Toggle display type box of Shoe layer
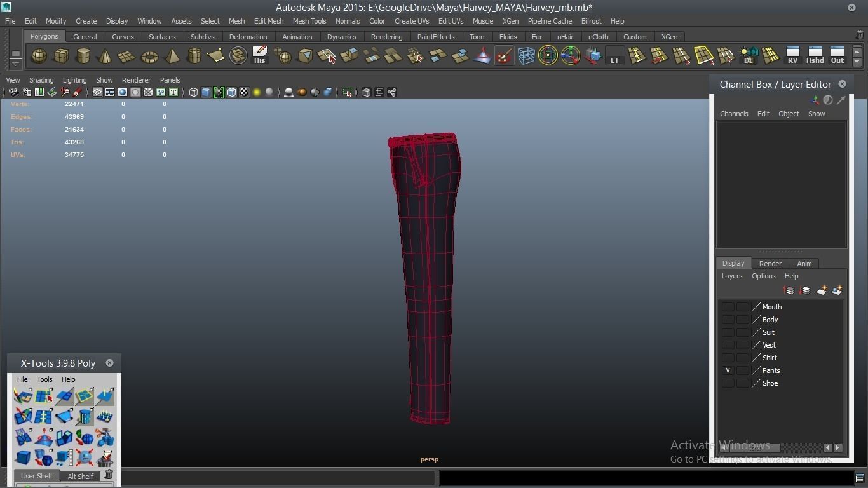 click(742, 383)
